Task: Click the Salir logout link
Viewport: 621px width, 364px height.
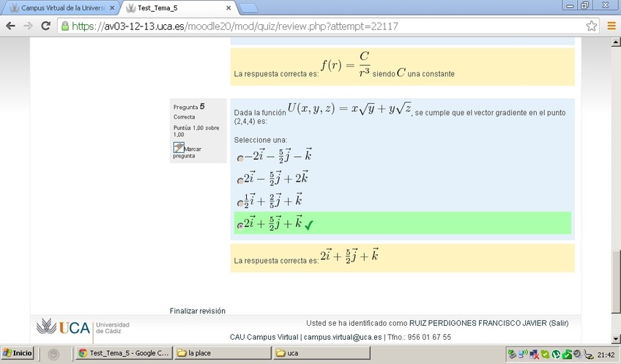Action: pos(559,323)
